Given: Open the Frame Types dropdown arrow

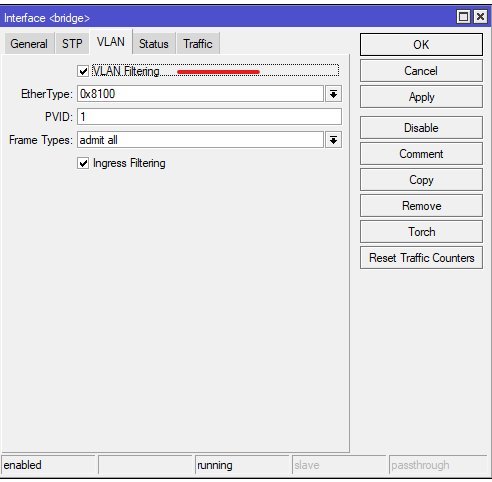Looking at the screenshot, I should (333, 140).
